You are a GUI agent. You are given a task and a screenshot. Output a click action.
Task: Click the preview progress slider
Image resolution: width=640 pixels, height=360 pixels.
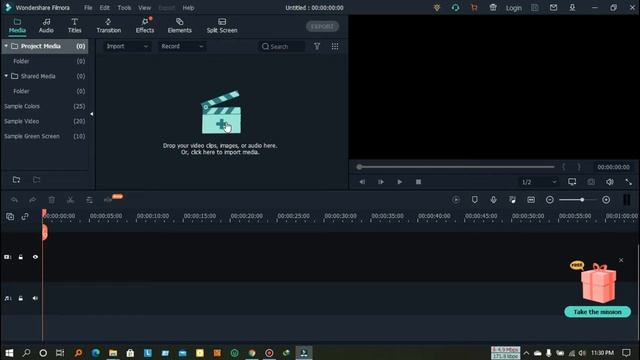click(456, 167)
